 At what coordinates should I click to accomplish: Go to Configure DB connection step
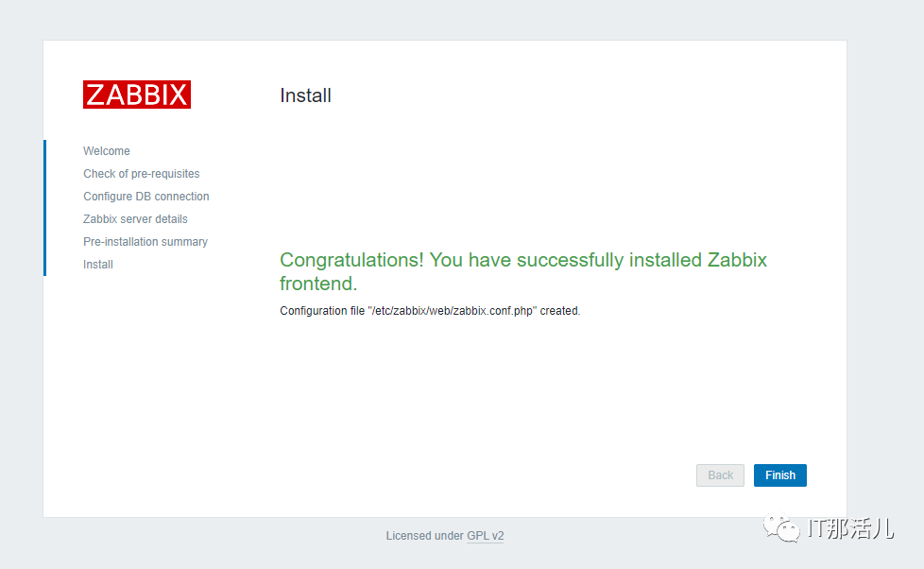coord(146,197)
